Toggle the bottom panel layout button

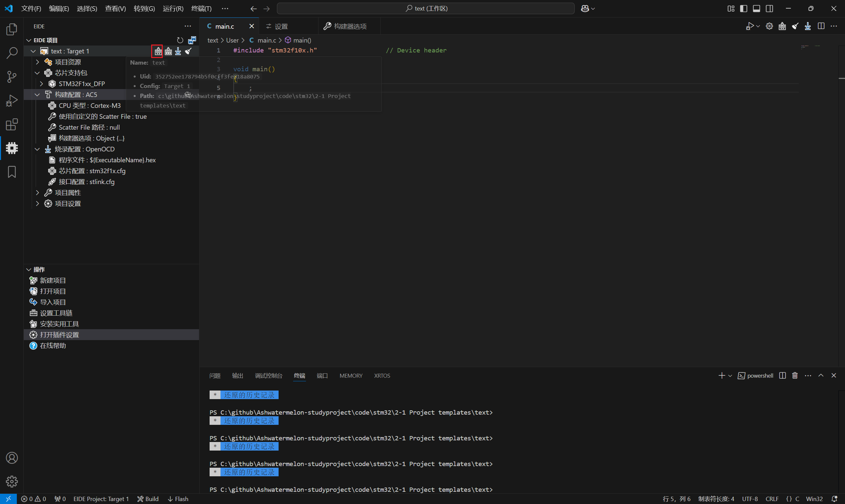[756, 9]
